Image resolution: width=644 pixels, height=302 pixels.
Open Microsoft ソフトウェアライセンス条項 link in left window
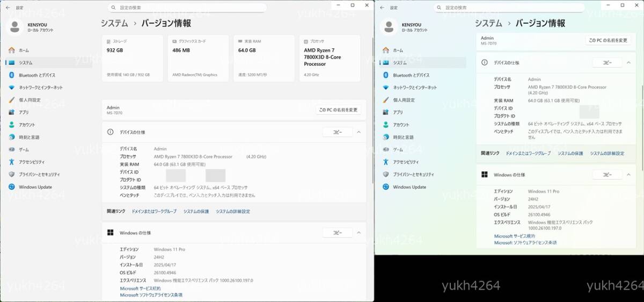coord(151,295)
